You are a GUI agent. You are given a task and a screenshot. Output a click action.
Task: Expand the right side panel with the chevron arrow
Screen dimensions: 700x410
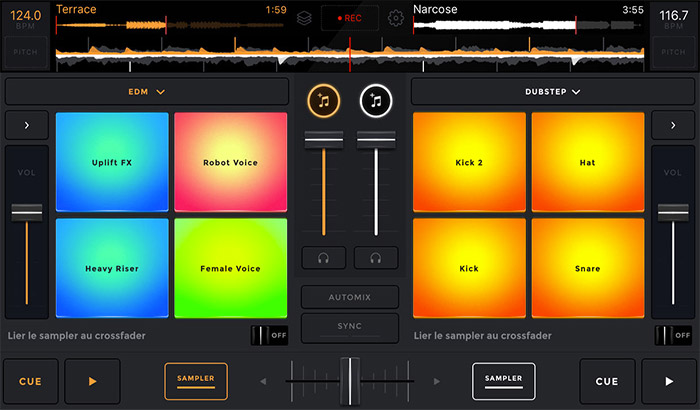[x=673, y=126]
